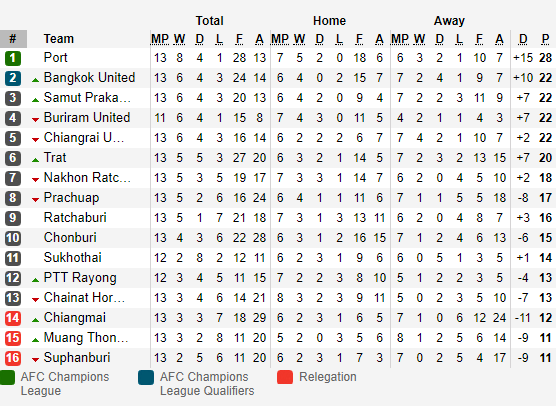Sort by Total MP column header
The height and width of the screenshot is (407, 557).
[160, 39]
